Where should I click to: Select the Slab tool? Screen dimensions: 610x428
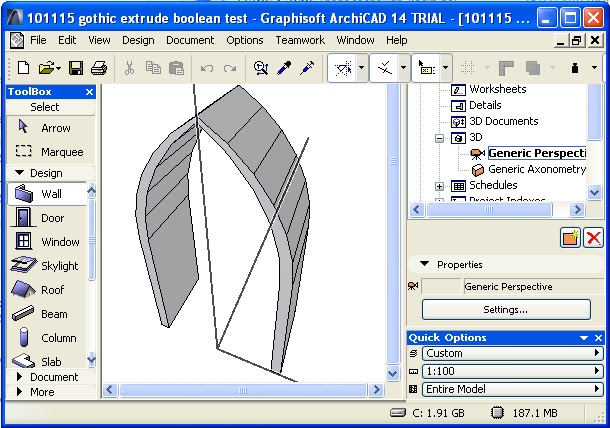pyautogui.click(x=47, y=361)
